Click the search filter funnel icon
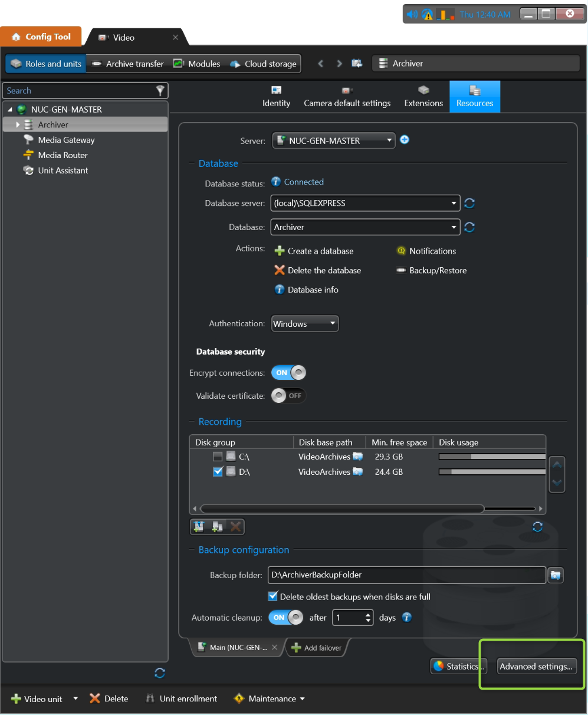Image resolution: width=588 pixels, height=715 pixels. pos(160,90)
